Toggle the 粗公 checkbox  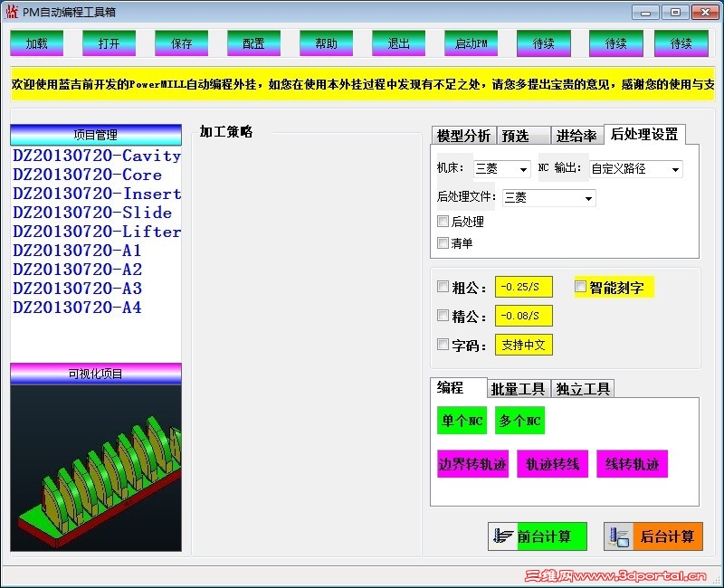click(x=443, y=287)
